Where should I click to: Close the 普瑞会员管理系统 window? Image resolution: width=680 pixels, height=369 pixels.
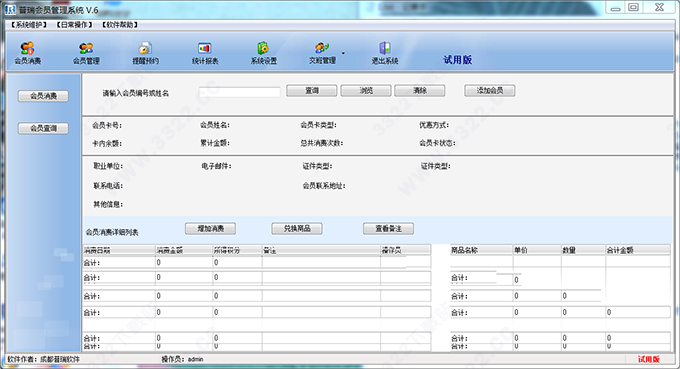(659, 7)
